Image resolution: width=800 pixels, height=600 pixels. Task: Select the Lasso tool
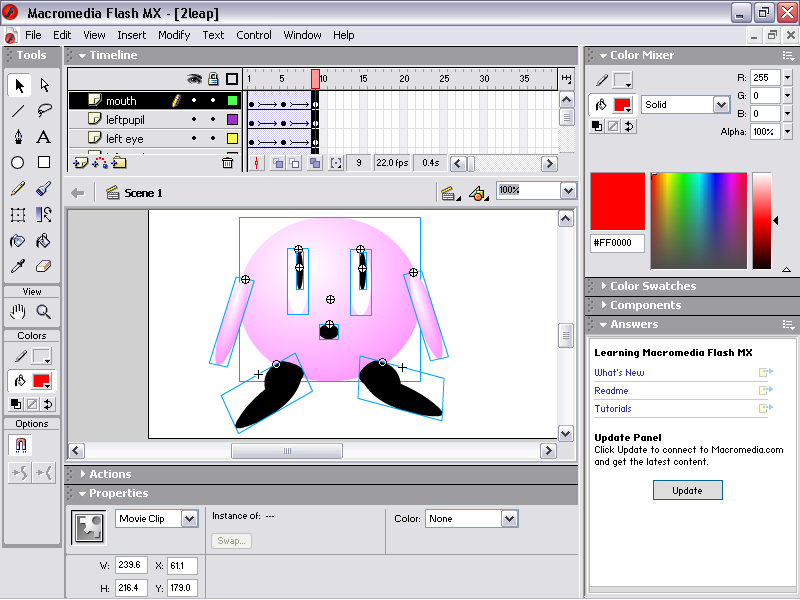[x=44, y=111]
